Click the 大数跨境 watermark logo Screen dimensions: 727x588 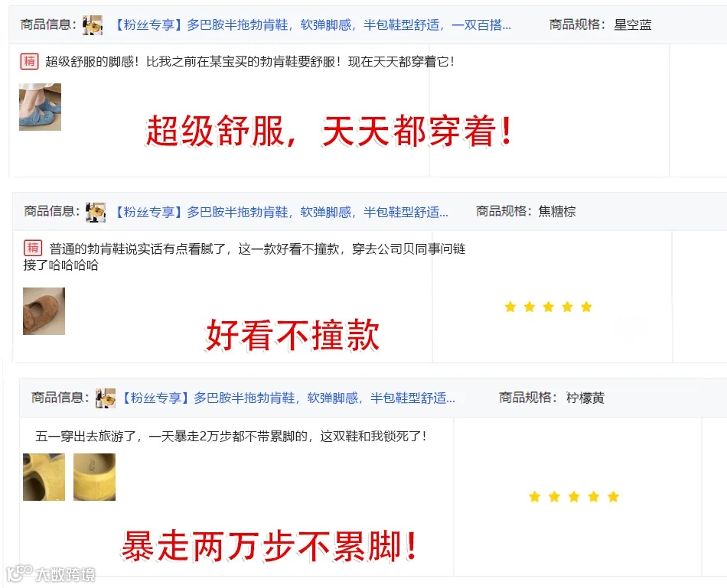[51, 573]
